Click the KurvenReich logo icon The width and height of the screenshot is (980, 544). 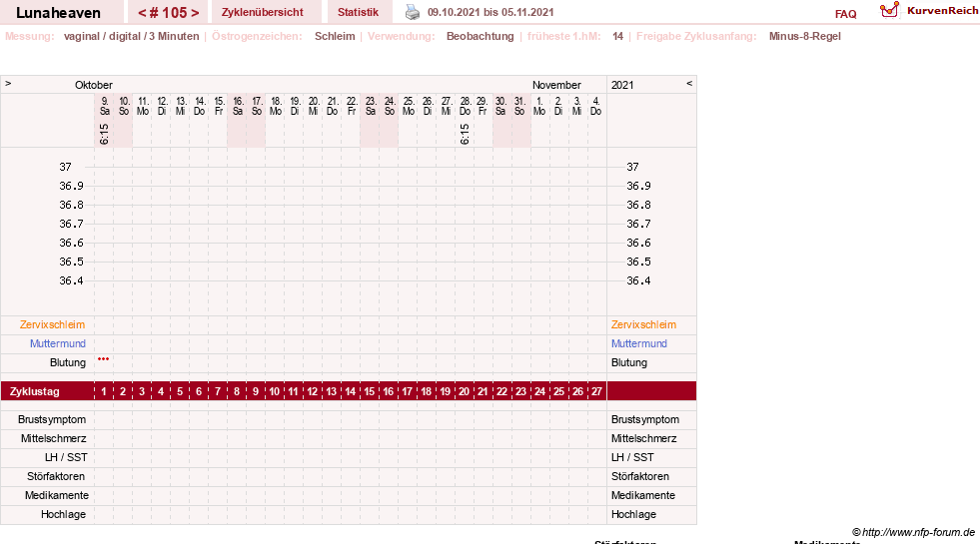[889, 9]
